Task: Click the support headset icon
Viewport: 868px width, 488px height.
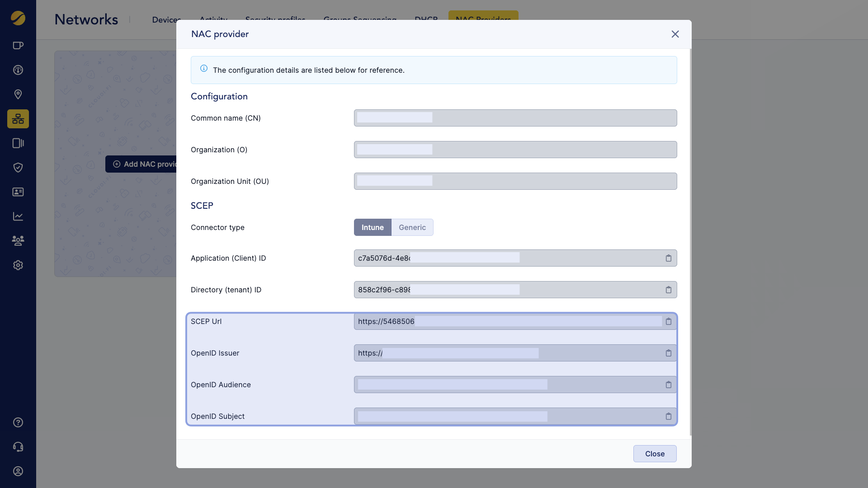Action: tap(18, 446)
